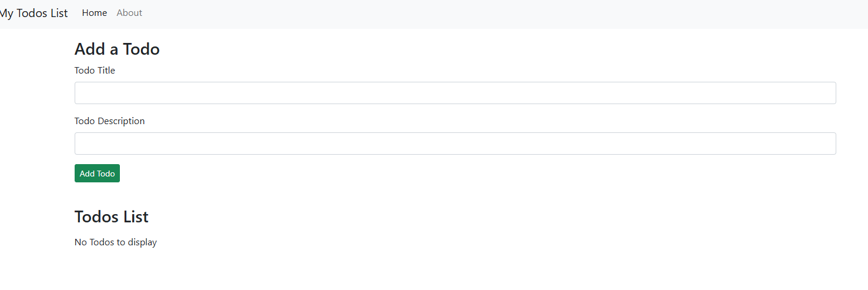Place cursor in the title text box
The image size is (868, 290).
coord(455,93)
